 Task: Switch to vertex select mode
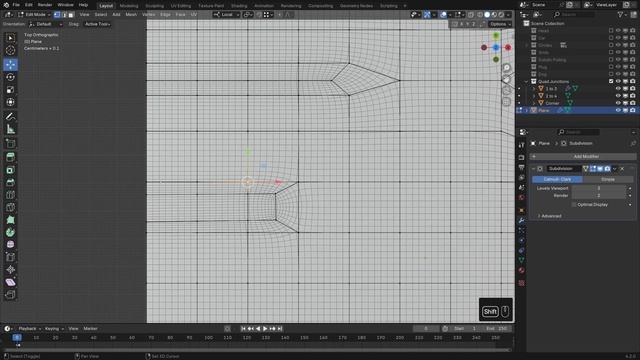point(57,15)
